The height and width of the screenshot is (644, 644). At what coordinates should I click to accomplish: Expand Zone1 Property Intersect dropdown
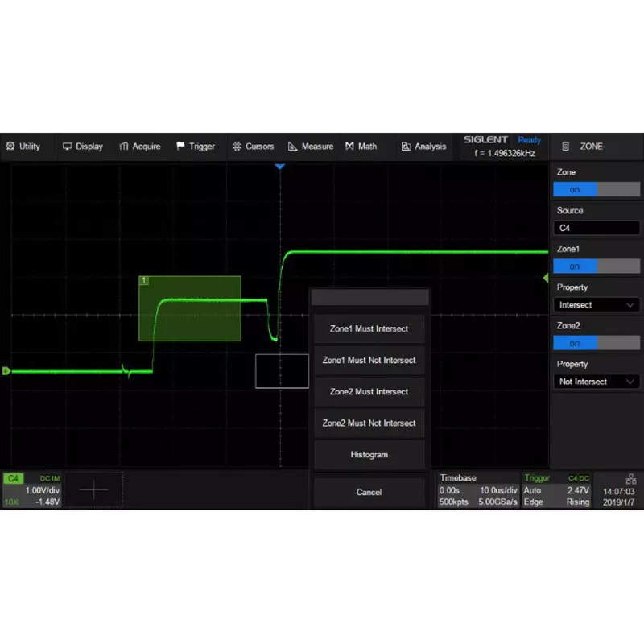click(597, 305)
